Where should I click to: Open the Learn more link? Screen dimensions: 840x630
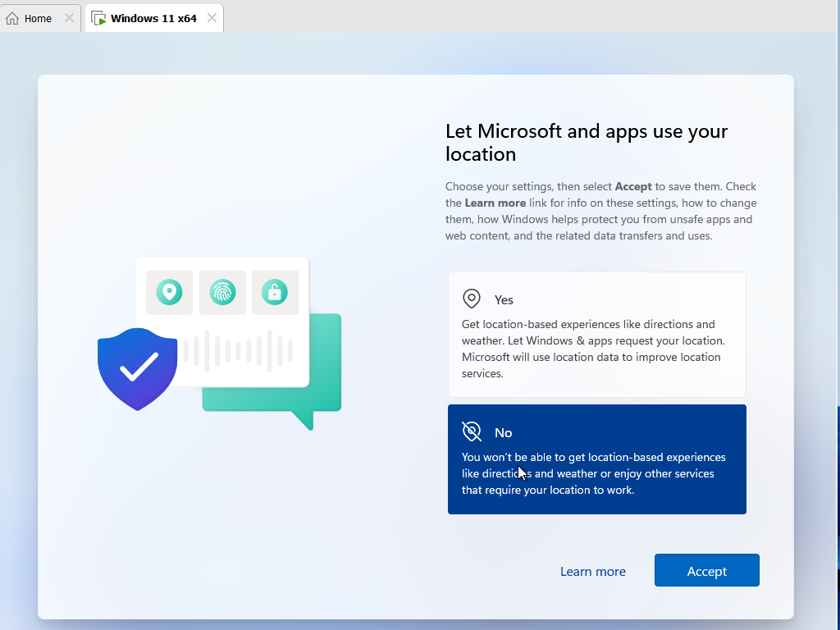592,572
